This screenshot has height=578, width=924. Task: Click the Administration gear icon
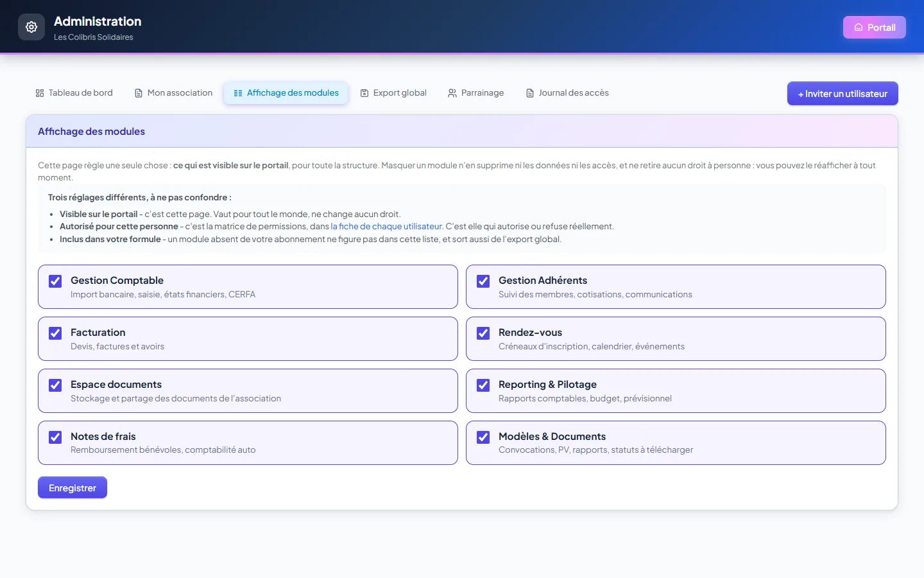click(x=31, y=27)
